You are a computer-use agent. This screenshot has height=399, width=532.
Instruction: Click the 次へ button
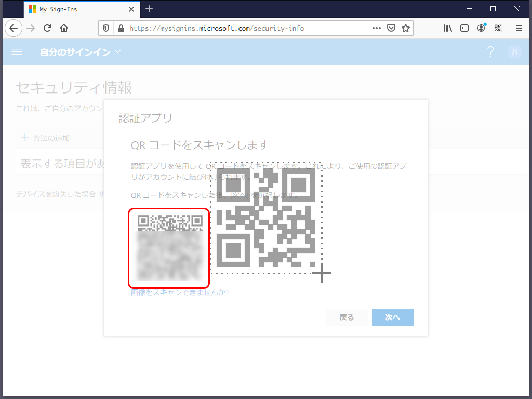click(392, 317)
